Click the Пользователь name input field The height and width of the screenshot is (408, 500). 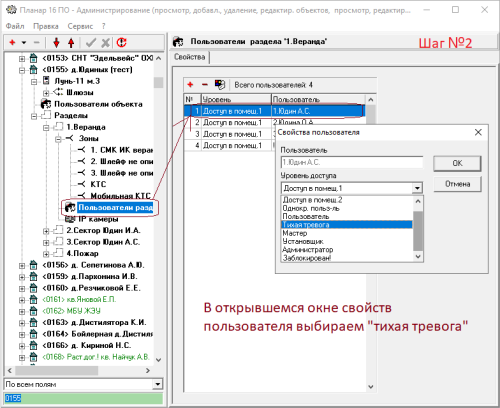point(352,162)
